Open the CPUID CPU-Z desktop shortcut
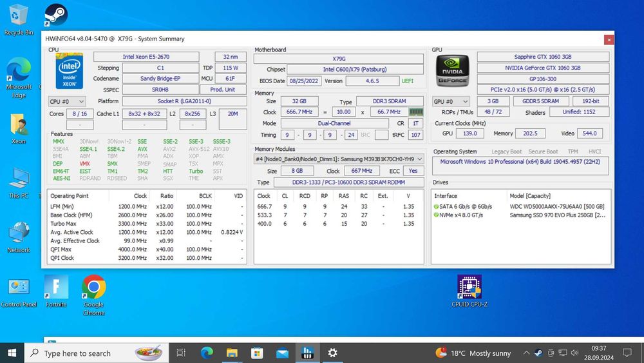 469,291
